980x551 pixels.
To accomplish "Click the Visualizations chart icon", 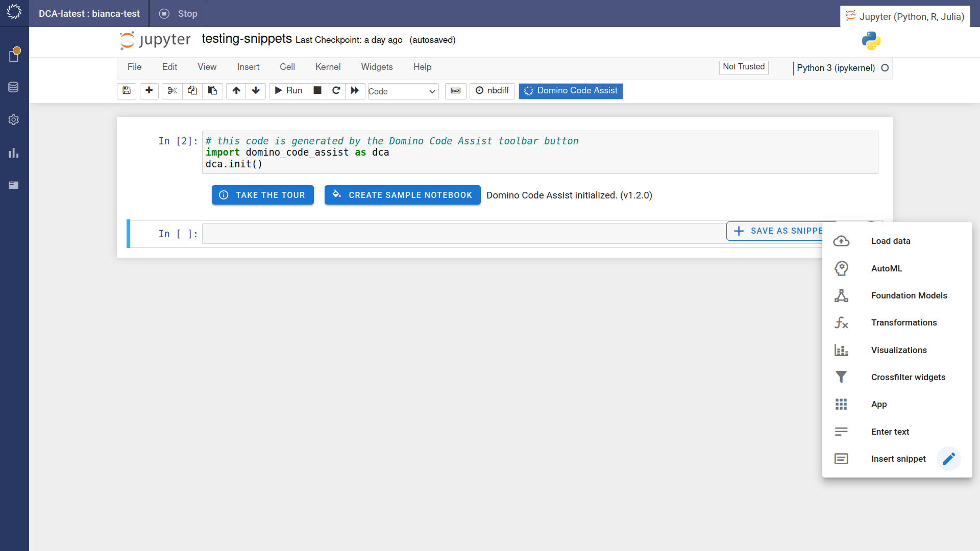I will coord(841,350).
